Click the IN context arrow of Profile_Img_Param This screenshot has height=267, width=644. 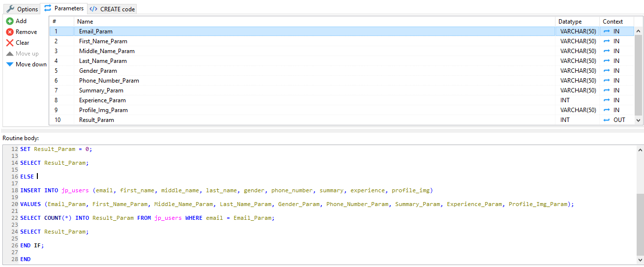point(607,110)
